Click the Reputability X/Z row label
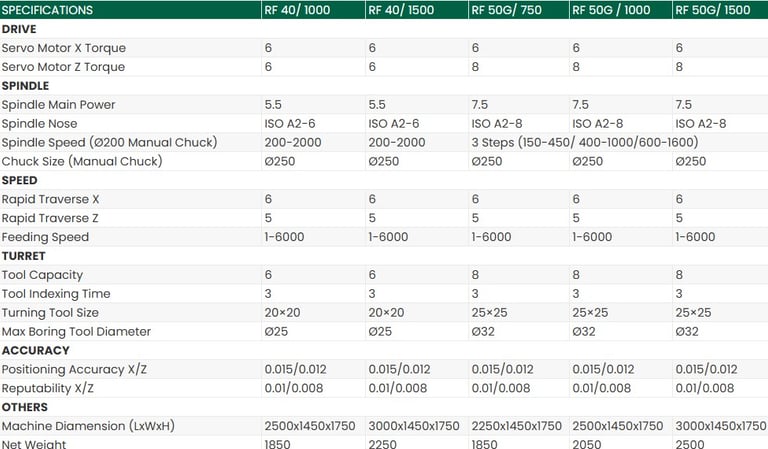This screenshot has height=449, width=768. (x=48, y=388)
